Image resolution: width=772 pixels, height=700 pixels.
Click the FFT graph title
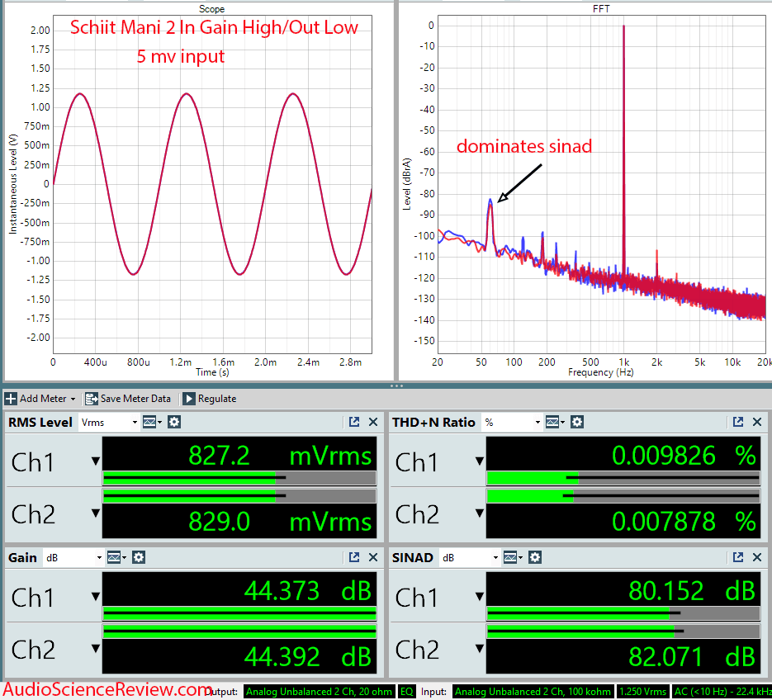tap(601, 9)
